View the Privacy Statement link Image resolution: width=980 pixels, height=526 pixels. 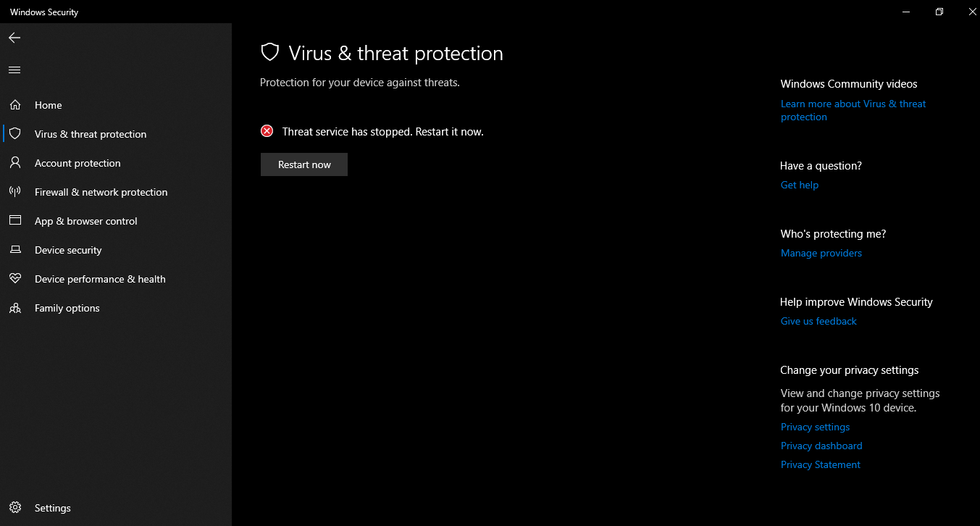(x=821, y=464)
